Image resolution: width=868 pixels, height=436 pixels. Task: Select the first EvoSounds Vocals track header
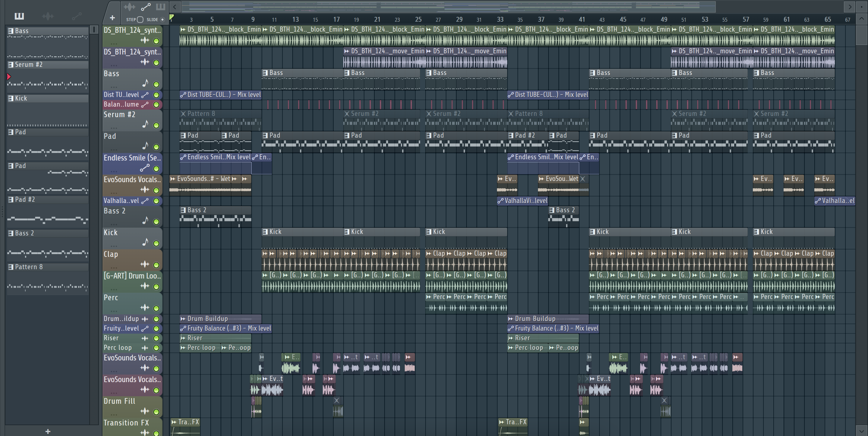132,185
